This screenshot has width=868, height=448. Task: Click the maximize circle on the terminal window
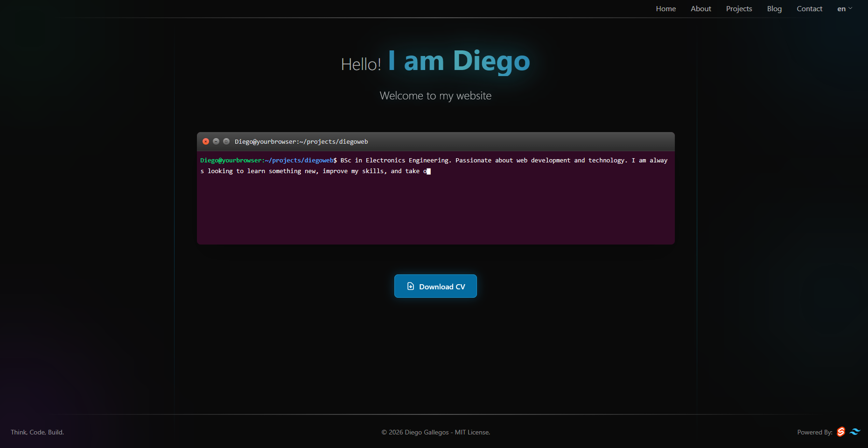pyautogui.click(x=226, y=141)
